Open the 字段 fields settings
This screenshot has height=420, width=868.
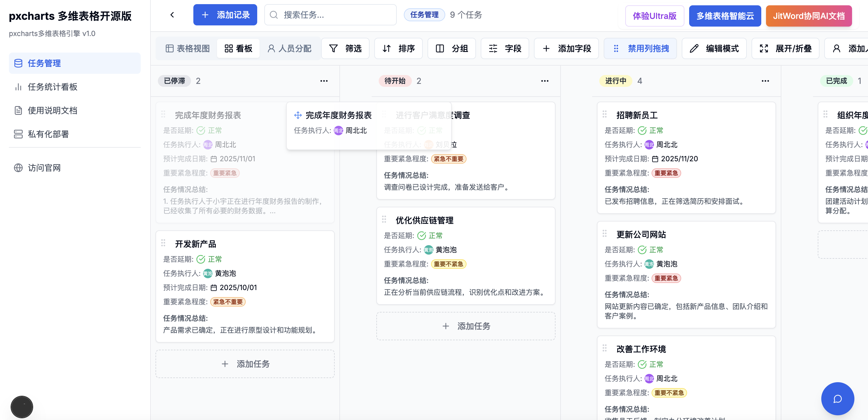coord(505,48)
